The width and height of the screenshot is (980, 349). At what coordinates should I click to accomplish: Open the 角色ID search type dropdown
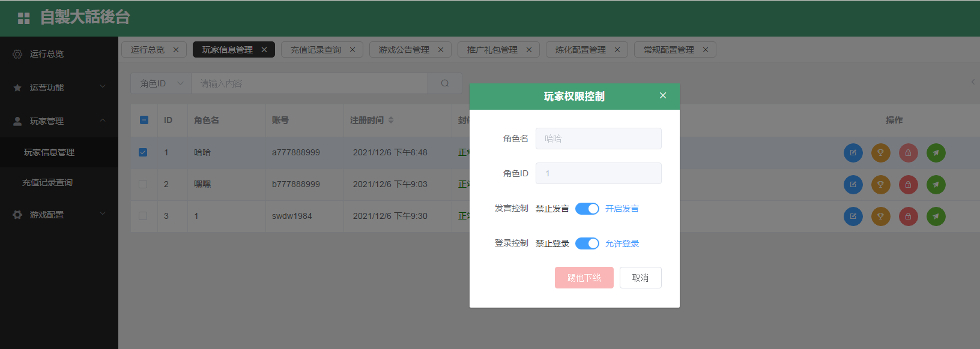coord(161,83)
